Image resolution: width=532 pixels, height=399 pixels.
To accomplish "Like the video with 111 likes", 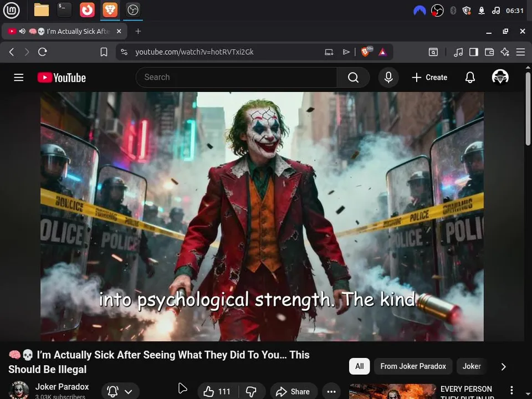I will (x=217, y=391).
